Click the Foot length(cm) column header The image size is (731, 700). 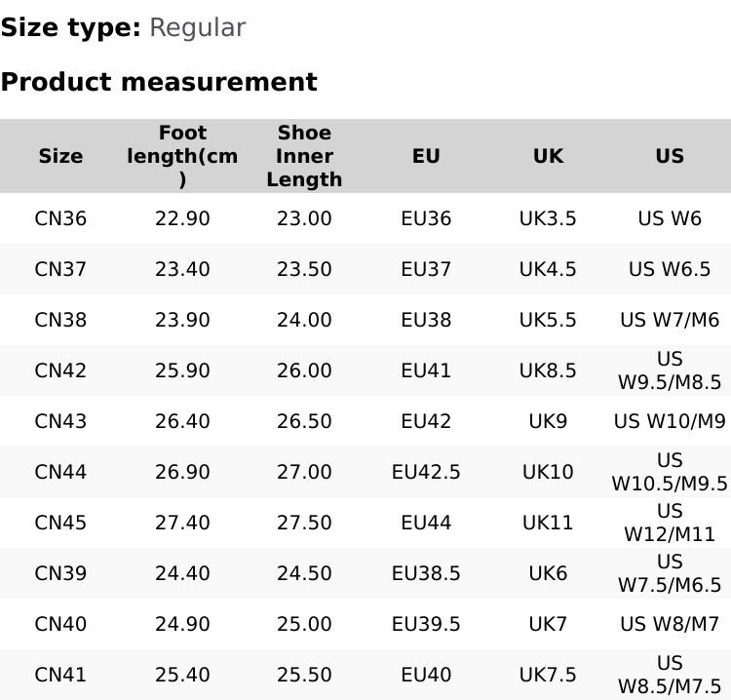pos(182,156)
